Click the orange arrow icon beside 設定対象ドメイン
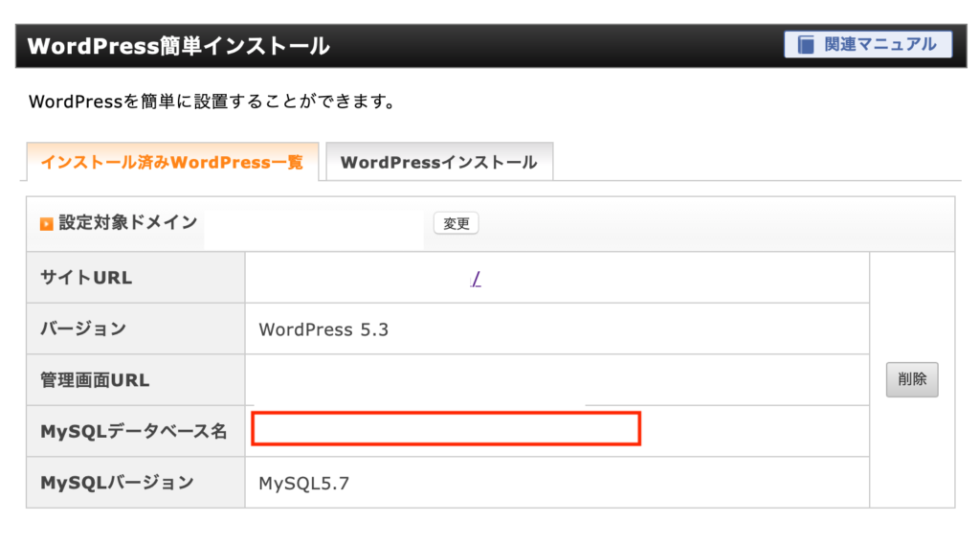The height and width of the screenshot is (544, 980). coord(46,224)
